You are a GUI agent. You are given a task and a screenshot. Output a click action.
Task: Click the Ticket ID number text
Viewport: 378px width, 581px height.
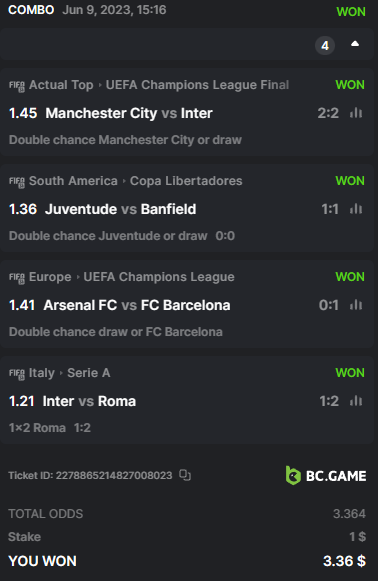[90, 475]
